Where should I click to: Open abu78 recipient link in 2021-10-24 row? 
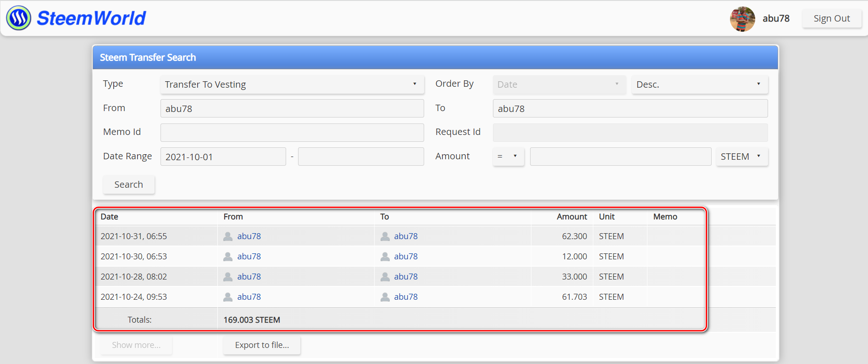406,297
